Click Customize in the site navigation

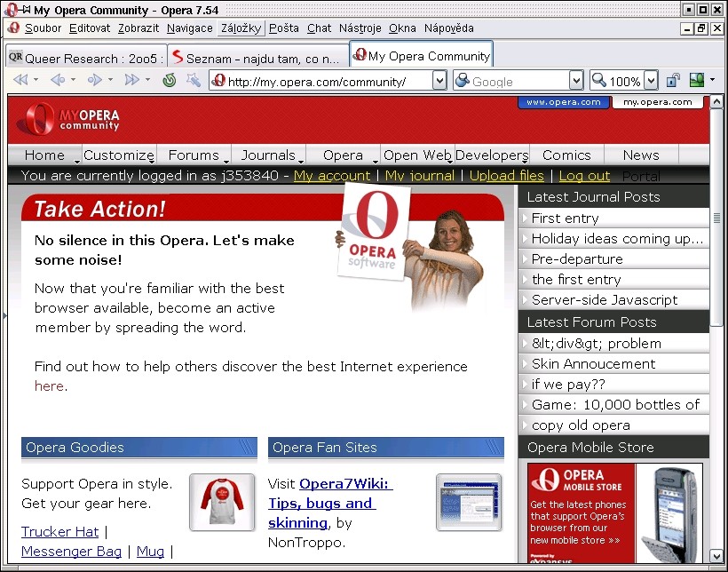119,155
